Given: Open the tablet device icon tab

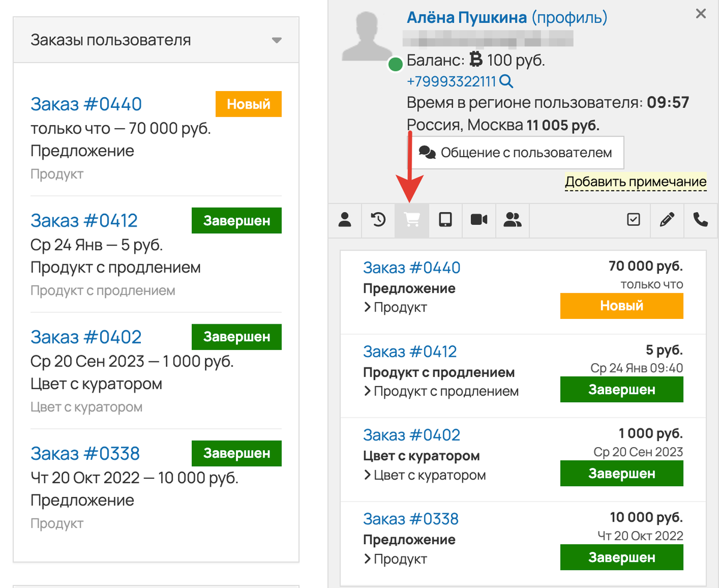Looking at the screenshot, I should pos(445,220).
